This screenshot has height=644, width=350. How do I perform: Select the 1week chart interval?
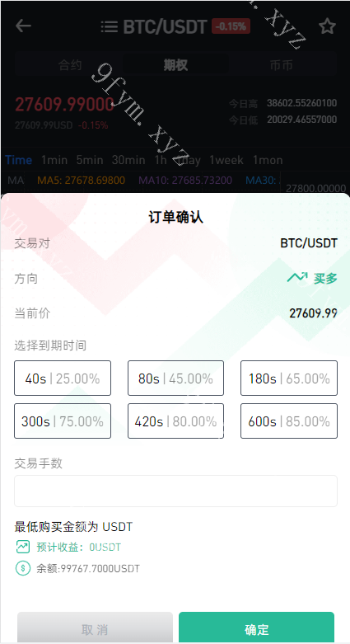[226, 160]
